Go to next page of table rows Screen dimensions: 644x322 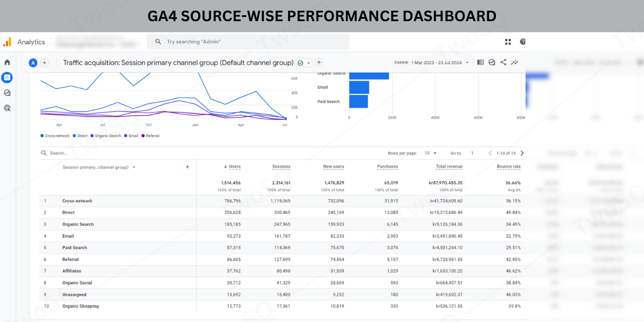pyautogui.click(x=522, y=153)
